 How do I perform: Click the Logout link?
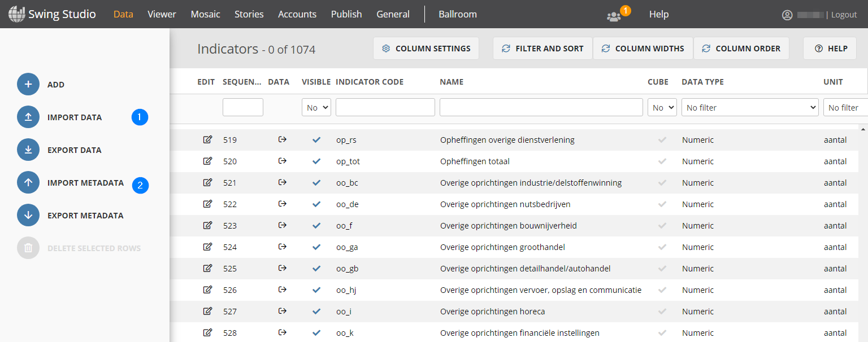coord(844,15)
